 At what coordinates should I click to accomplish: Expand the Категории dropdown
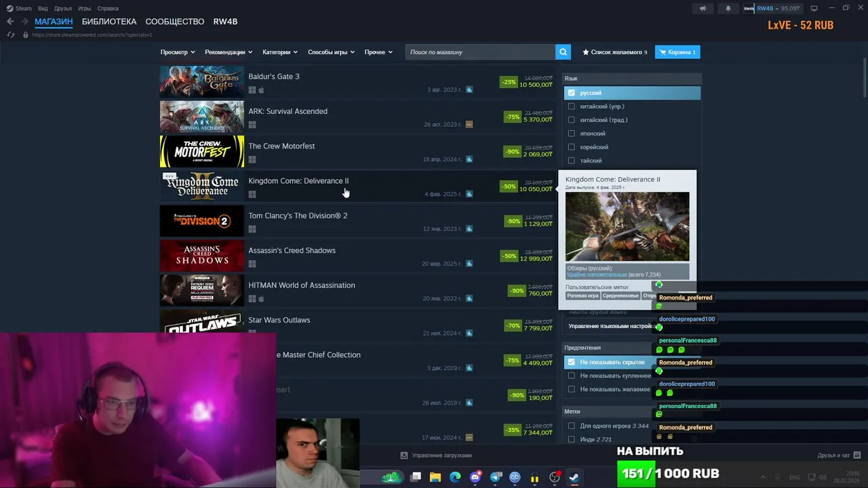tap(280, 52)
